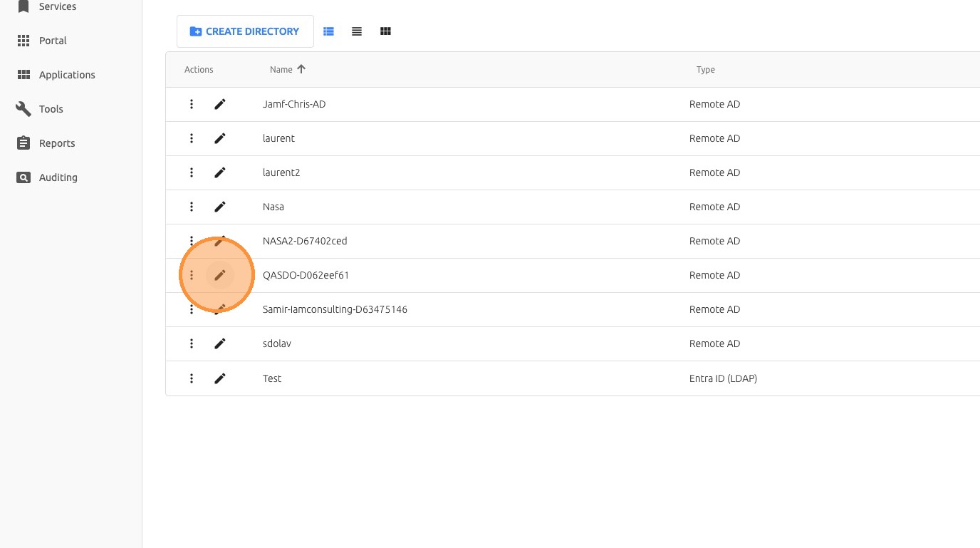Open the actions menu for laurent2
This screenshot has width=980, height=548.
(192, 172)
